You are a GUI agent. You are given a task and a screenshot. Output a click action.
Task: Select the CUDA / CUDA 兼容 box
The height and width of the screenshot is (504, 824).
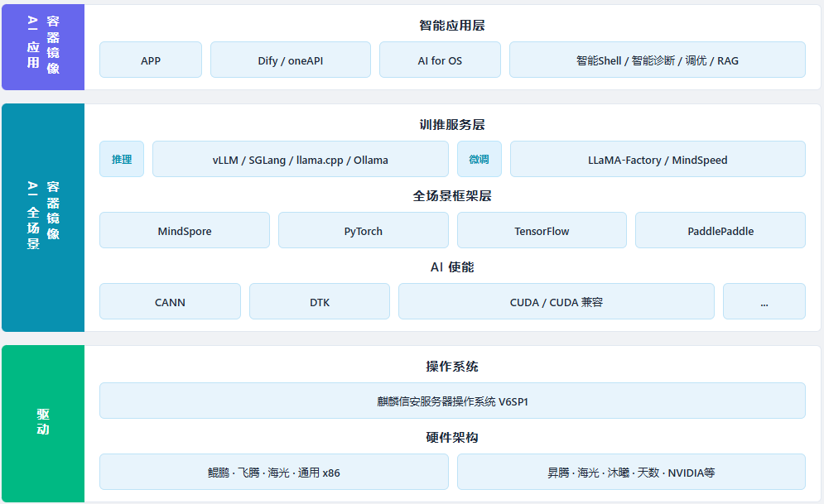pyautogui.click(x=557, y=301)
